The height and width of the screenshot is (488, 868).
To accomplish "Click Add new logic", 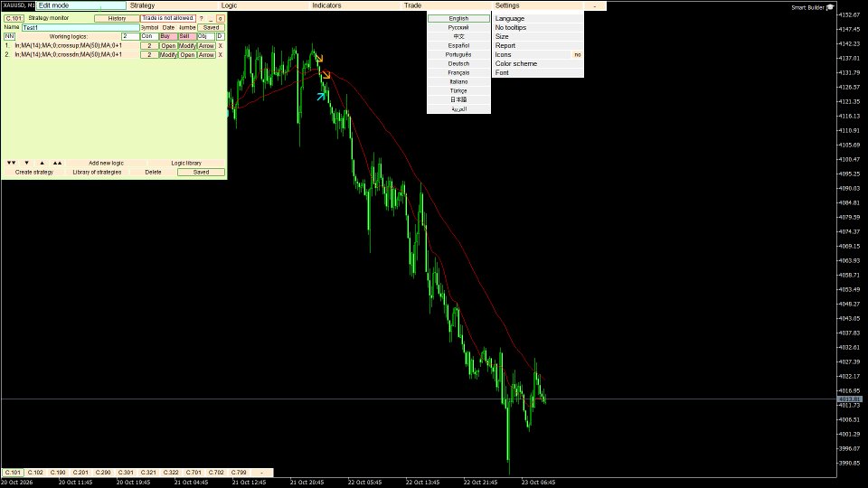I will tap(107, 164).
